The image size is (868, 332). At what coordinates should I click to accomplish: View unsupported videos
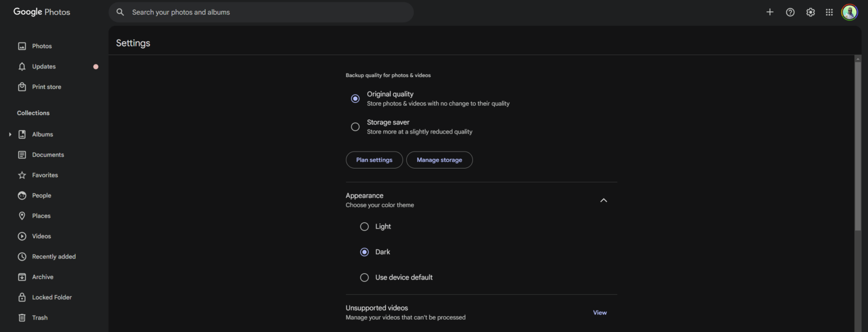599,312
